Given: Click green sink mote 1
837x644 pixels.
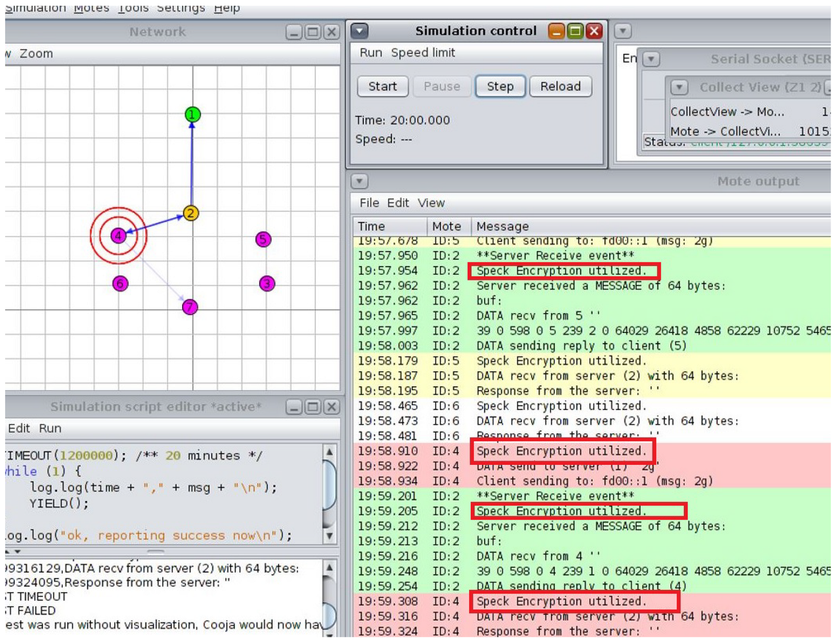Looking at the screenshot, I should (x=193, y=114).
